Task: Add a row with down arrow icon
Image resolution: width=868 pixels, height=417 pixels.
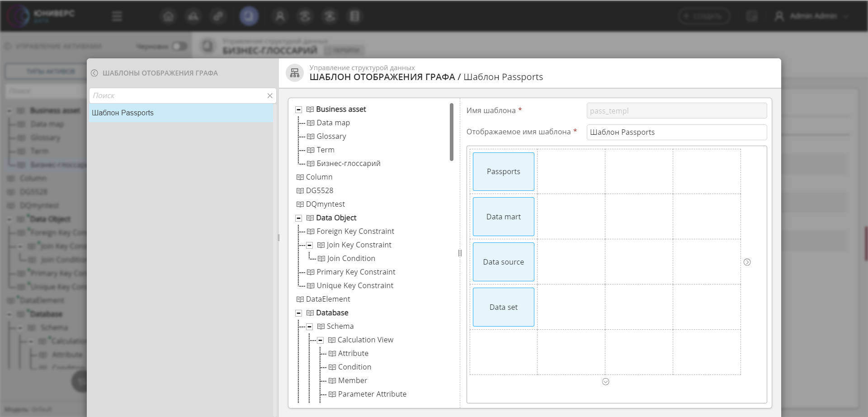Action: 606,382
